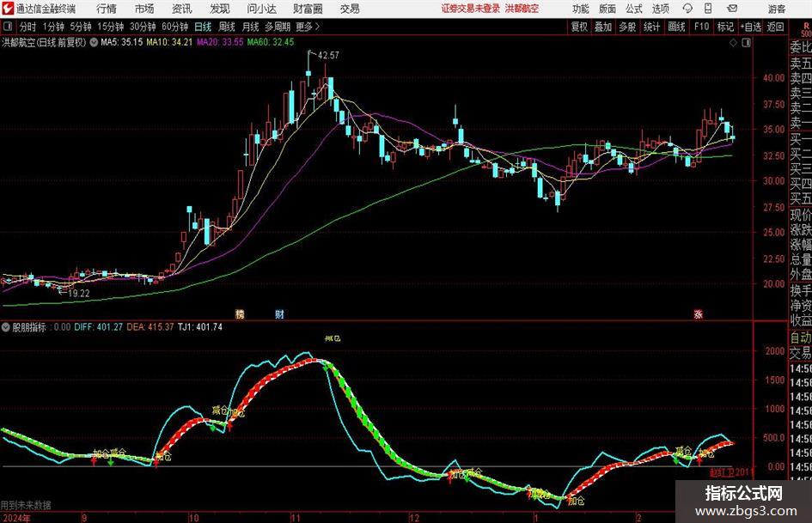The image size is (812, 523).
Task: Click the 叠加 overlay button
Action: pos(603,27)
